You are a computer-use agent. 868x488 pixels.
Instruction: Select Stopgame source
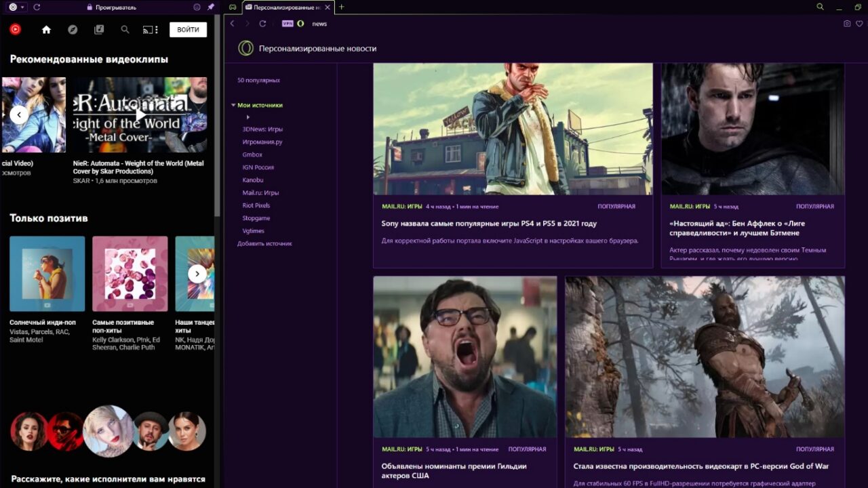coord(256,218)
